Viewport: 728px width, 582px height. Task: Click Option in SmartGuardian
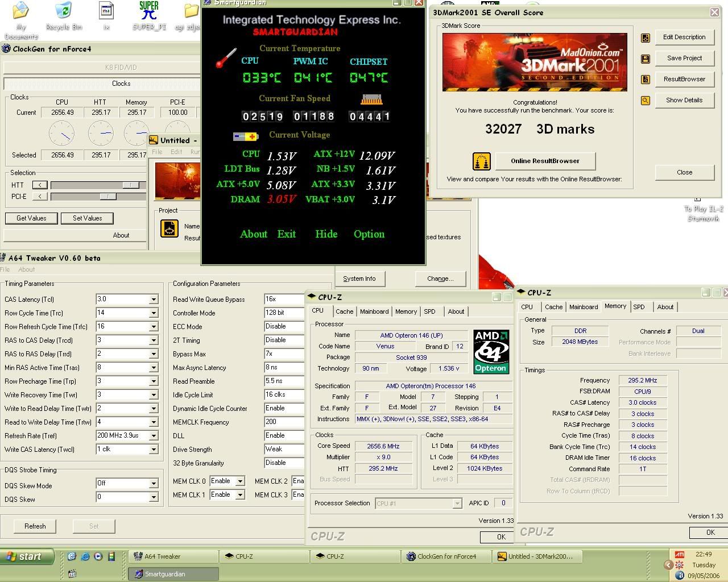click(x=369, y=234)
